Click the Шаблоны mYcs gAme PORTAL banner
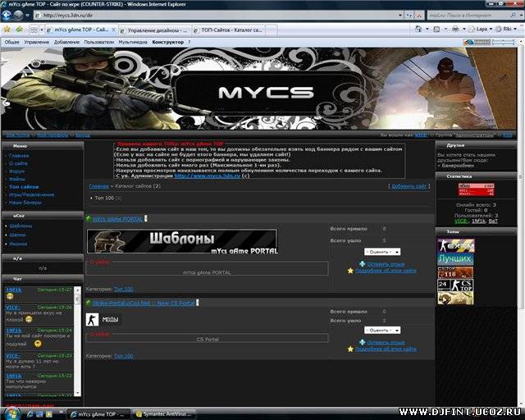Image resolution: width=525 pixels, height=420 pixels. [x=182, y=241]
